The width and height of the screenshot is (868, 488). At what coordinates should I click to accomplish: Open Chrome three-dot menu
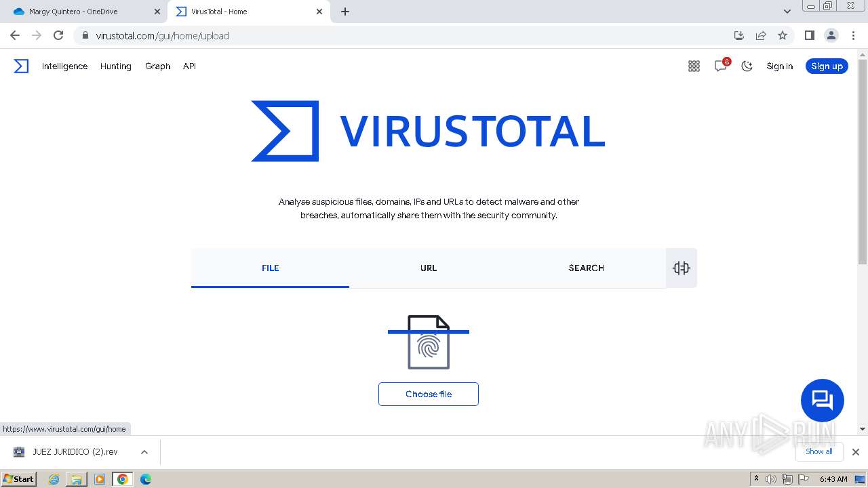point(853,35)
